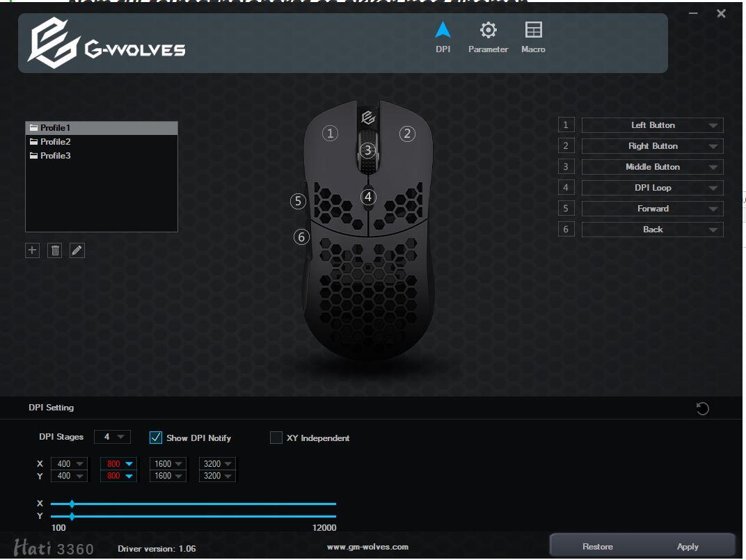The height and width of the screenshot is (560, 746).
Task: Disable the Show DPI Notify checkbox
Action: [156, 438]
